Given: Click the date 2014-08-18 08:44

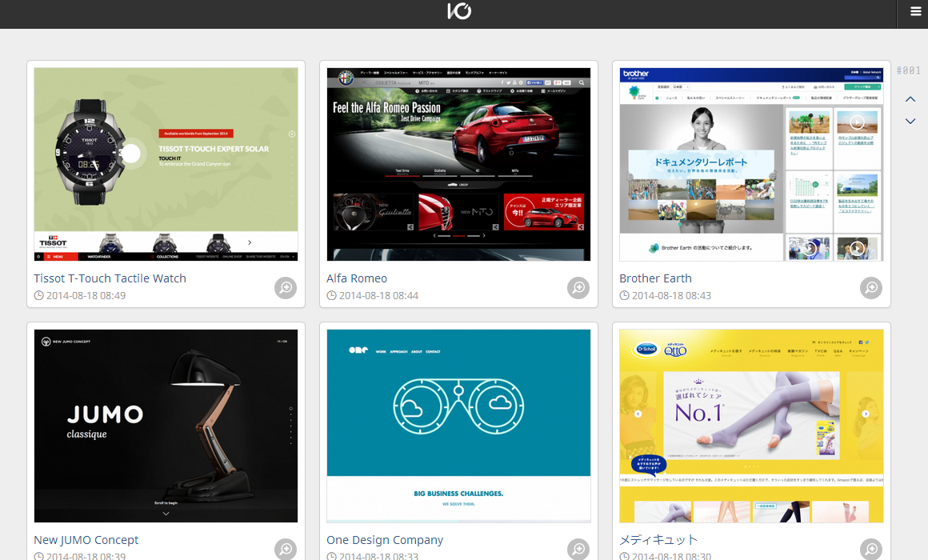Looking at the screenshot, I should (x=378, y=295).
